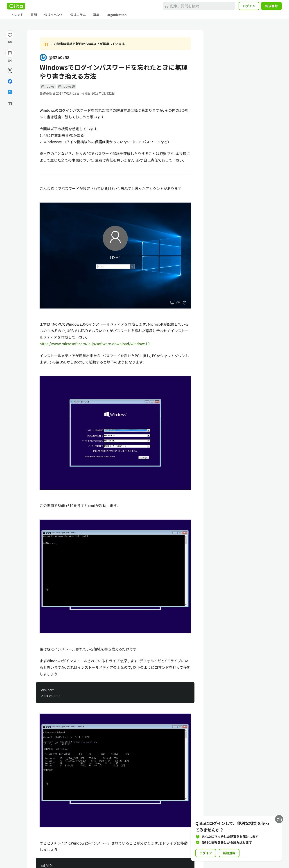Open the 公式イベント tab

[54, 15]
